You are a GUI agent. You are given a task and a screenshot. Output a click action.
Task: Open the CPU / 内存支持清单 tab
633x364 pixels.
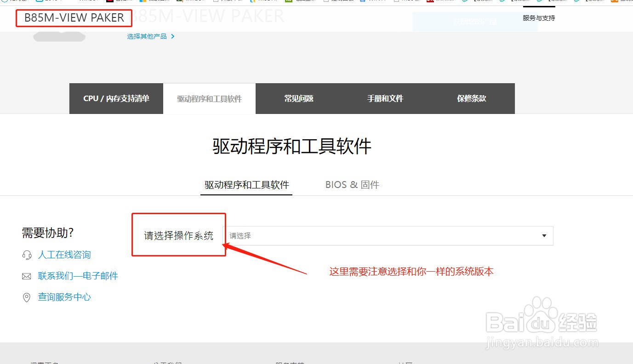(x=116, y=98)
